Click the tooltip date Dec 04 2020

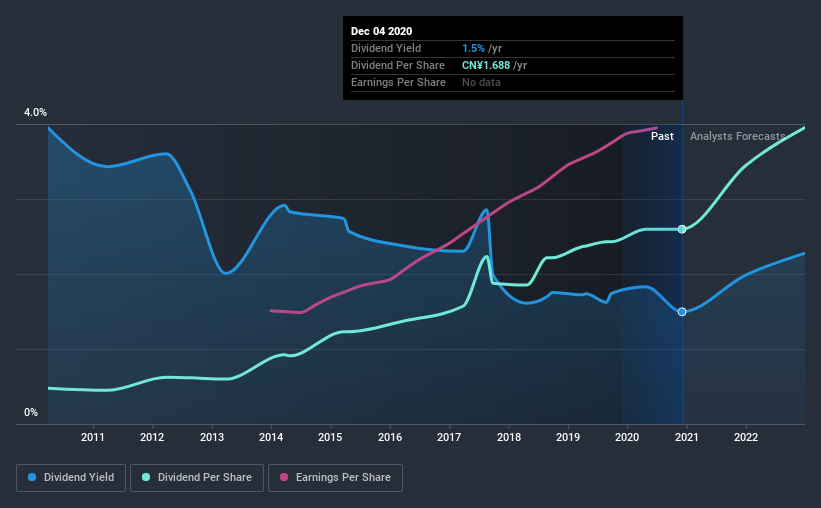pyautogui.click(x=381, y=31)
